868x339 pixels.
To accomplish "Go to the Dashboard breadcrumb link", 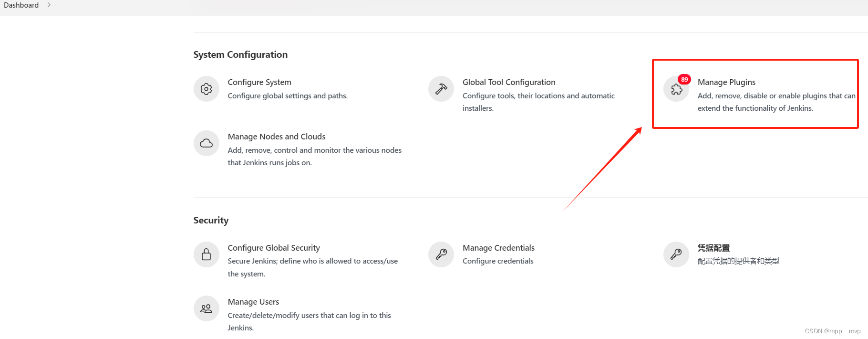I will (x=21, y=5).
